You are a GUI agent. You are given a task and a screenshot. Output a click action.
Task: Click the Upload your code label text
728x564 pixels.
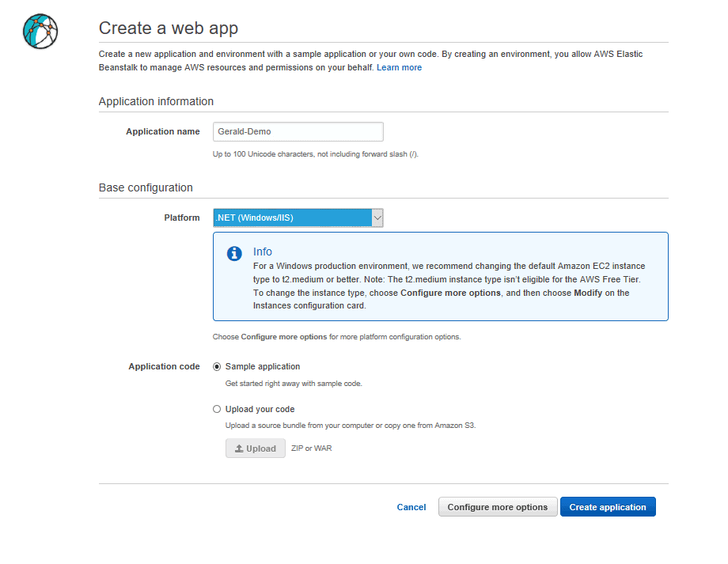pyautogui.click(x=260, y=409)
